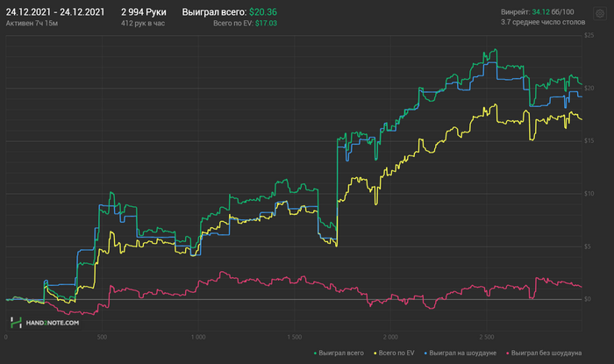Click the $15 y-axis label
The image size is (614, 364).
coord(589,141)
